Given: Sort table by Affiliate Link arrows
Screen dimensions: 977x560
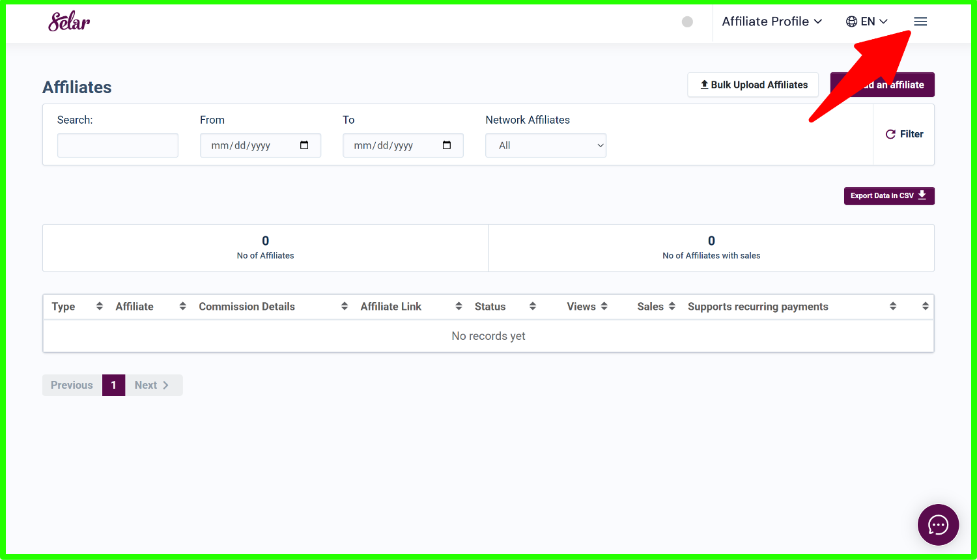Looking at the screenshot, I should click(x=459, y=306).
